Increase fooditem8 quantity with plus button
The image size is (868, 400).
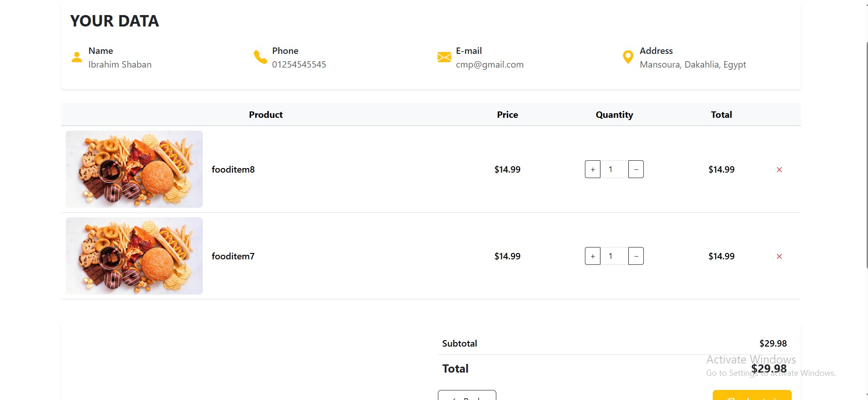592,169
